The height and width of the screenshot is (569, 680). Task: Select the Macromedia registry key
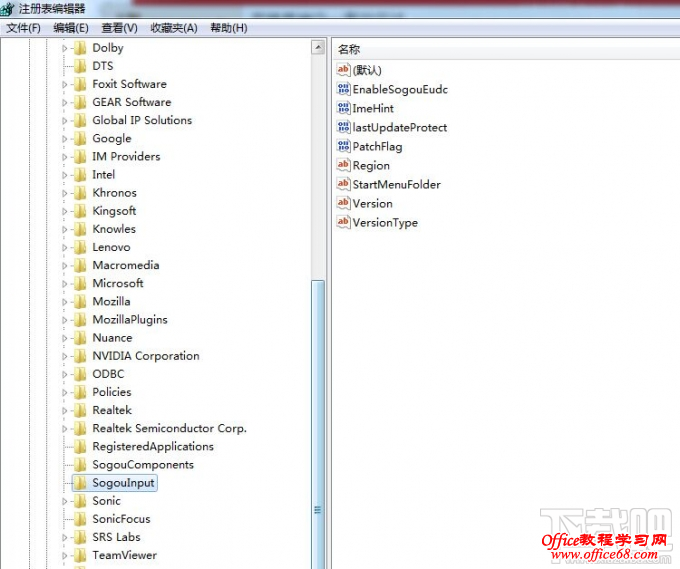(126, 265)
